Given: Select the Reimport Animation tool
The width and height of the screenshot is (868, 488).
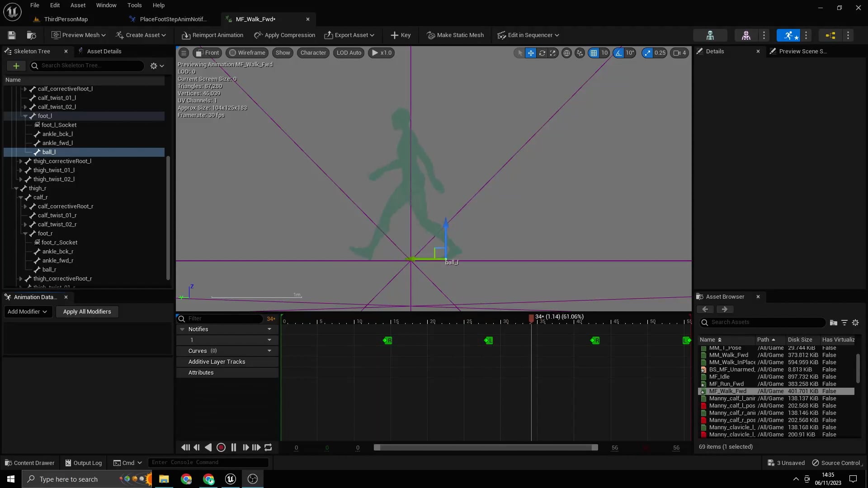Looking at the screenshot, I should (x=212, y=35).
